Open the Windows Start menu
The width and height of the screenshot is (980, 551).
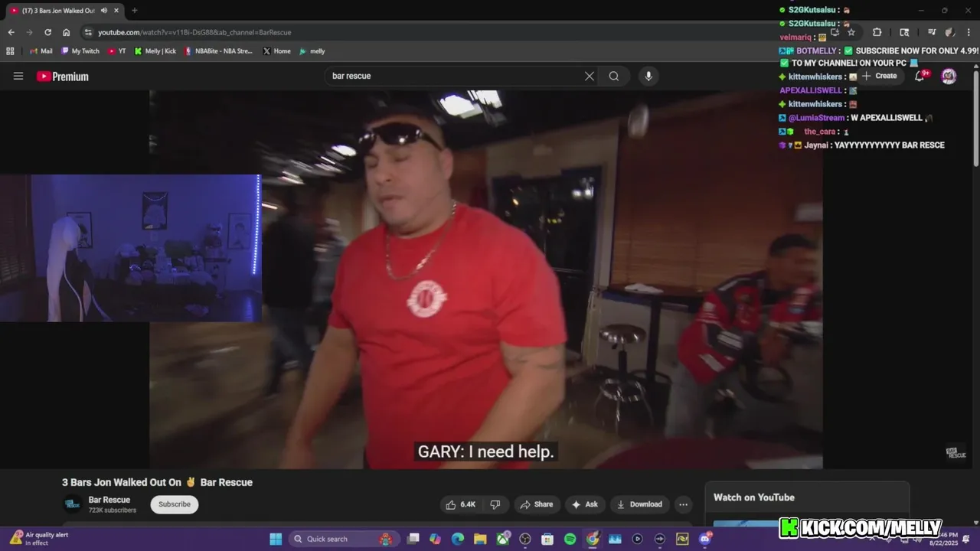tap(276, 539)
